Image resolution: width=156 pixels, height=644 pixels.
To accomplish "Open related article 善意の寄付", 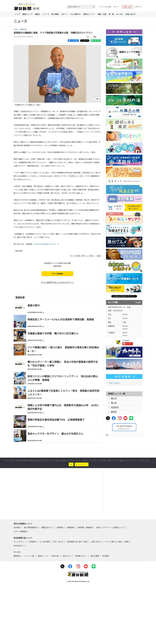I will click(x=34, y=305).
